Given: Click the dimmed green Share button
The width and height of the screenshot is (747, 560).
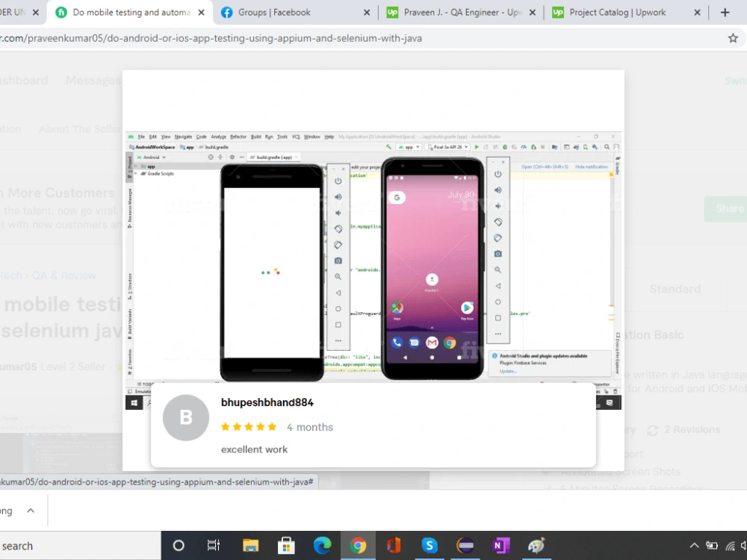Looking at the screenshot, I should click(x=725, y=208).
